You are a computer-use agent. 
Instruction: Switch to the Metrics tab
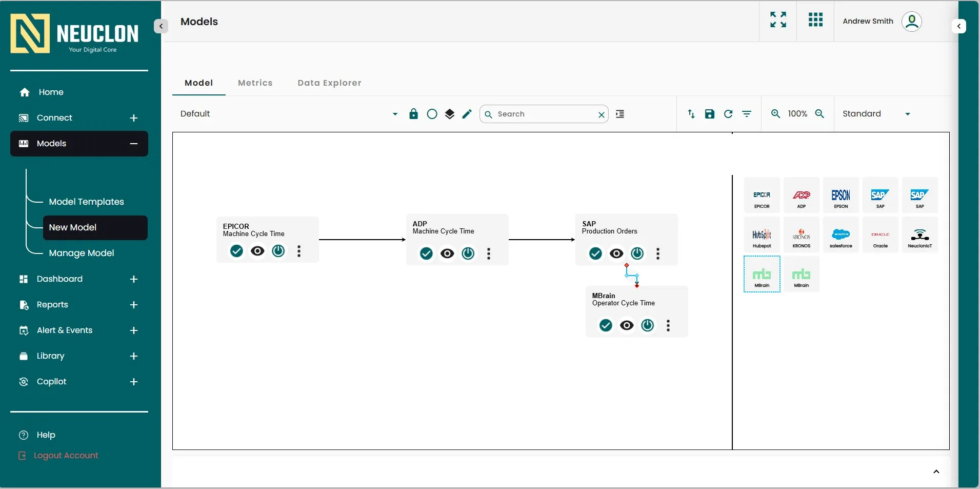coord(255,83)
